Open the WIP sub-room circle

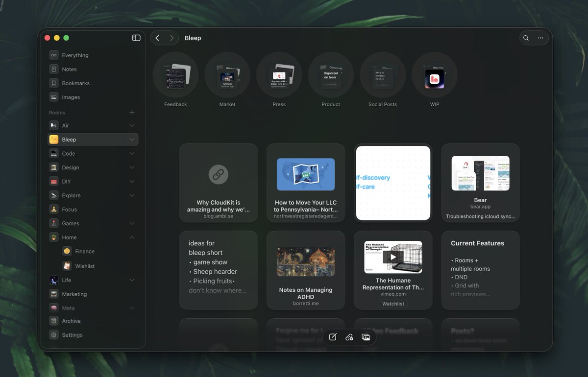pos(435,75)
